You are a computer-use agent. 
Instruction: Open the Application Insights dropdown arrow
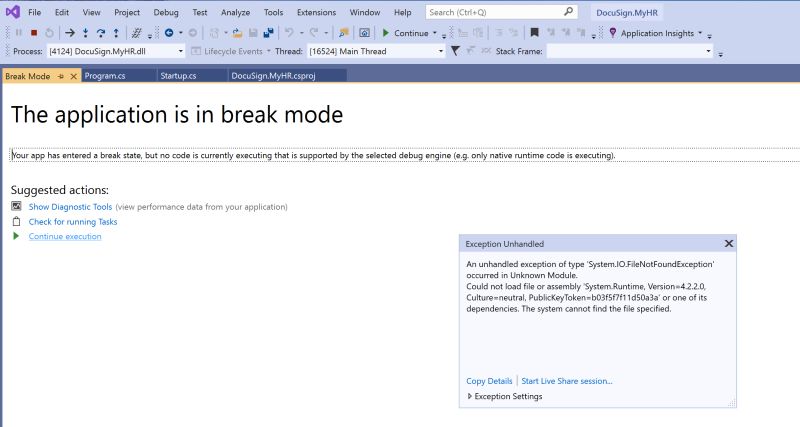(x=700, y=33)
